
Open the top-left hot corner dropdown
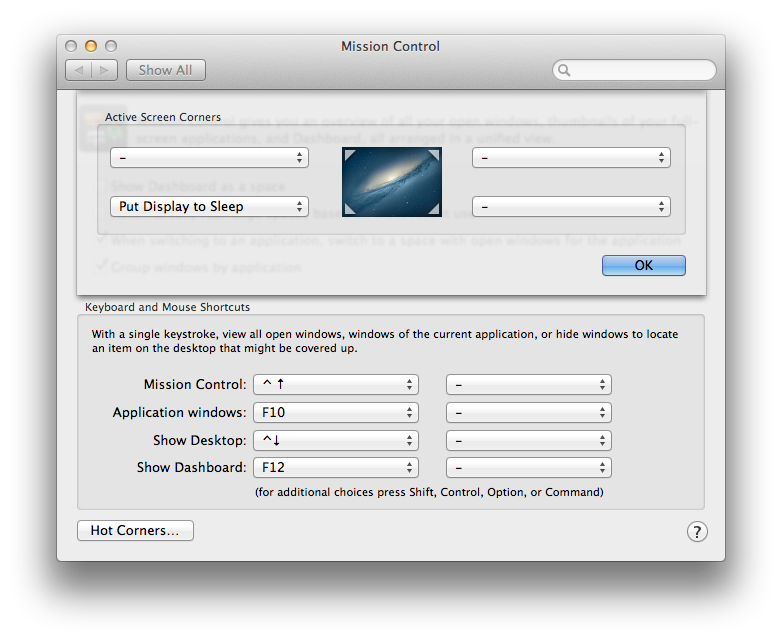tap(209, 158)
